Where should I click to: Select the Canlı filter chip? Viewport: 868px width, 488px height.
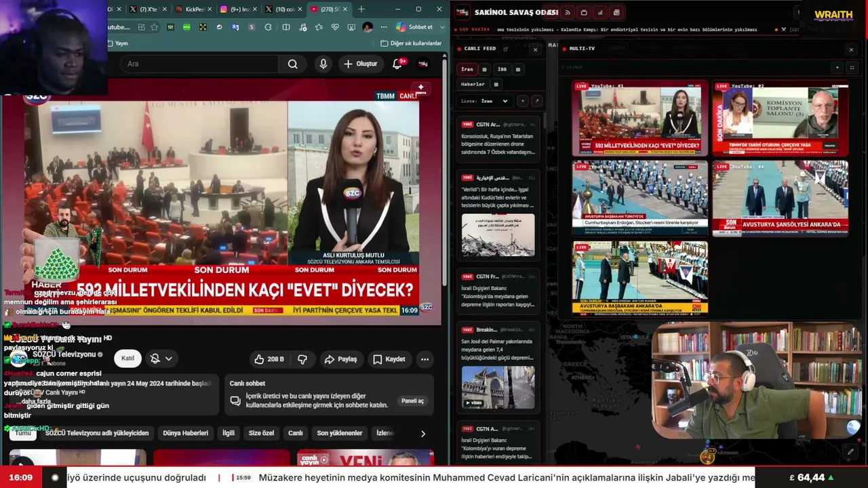point(296,433)
